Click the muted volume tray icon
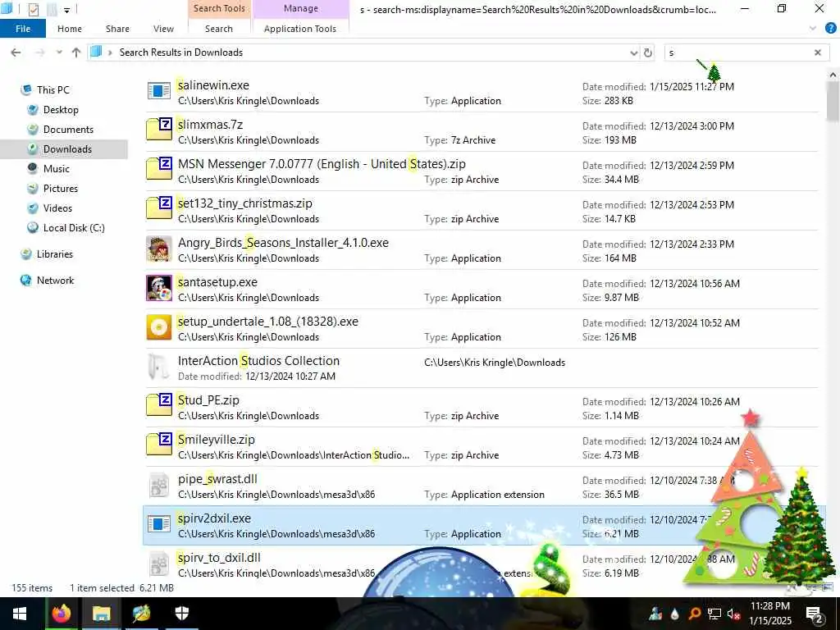Image resolution: width=840 pixels, height=630 pixels. [734, 614]
